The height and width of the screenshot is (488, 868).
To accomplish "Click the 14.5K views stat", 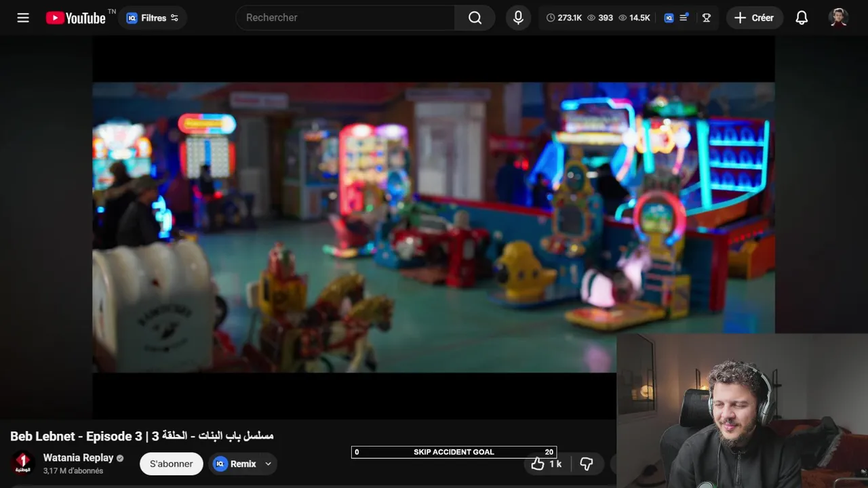I will pyautogui.click(x=634, y=18).
